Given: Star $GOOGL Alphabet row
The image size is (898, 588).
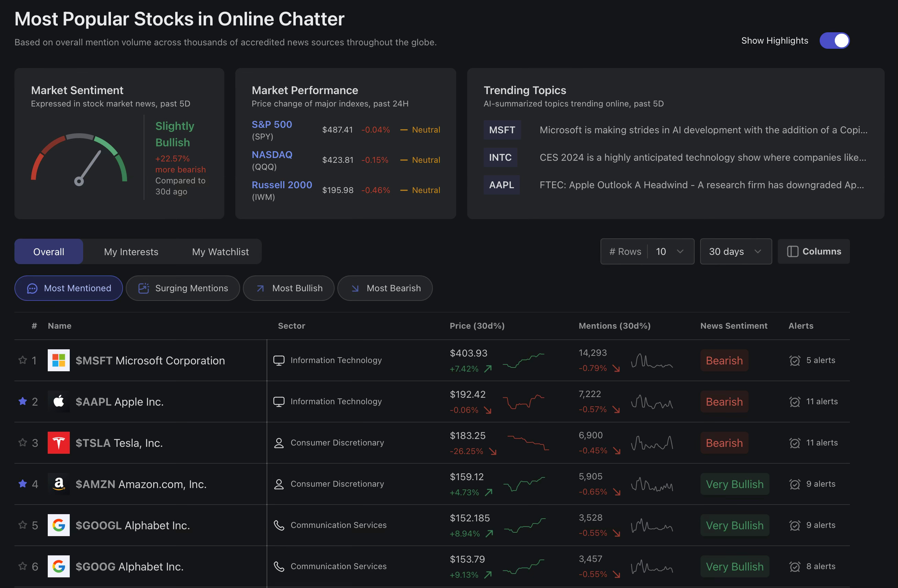Looking at the screenshot, I should tap(23, 525).
